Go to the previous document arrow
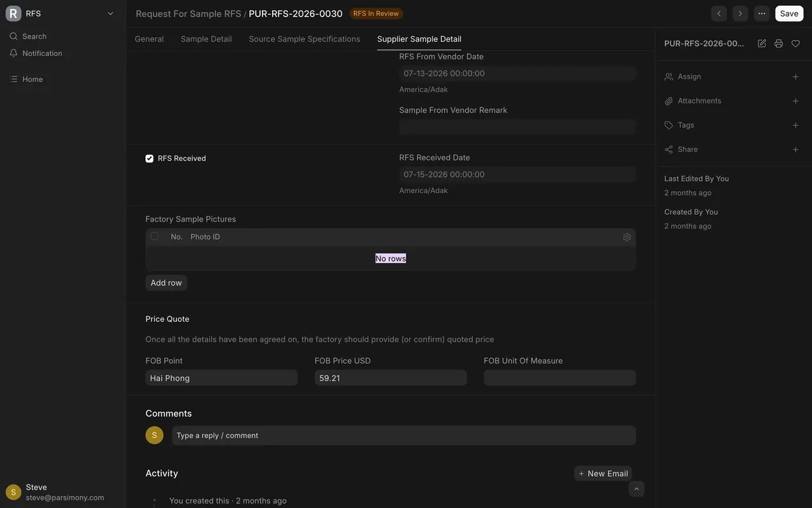Screen dimensions: 812x508 click(x=719, y=13)
